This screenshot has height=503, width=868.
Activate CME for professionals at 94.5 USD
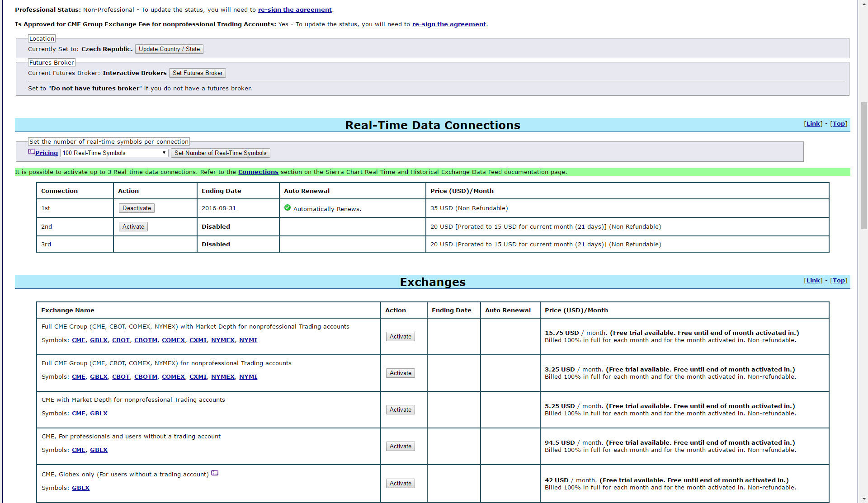coord(400,447)
